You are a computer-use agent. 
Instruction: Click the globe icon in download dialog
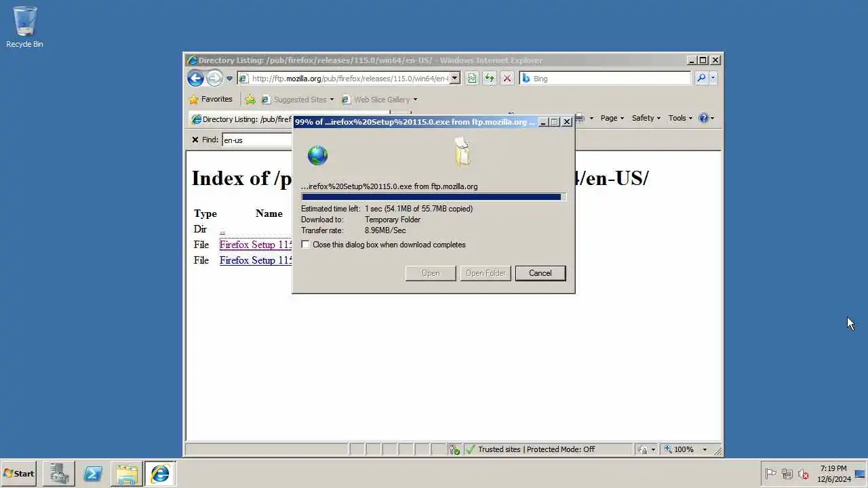pyautogui.click(x=317, y=155)
